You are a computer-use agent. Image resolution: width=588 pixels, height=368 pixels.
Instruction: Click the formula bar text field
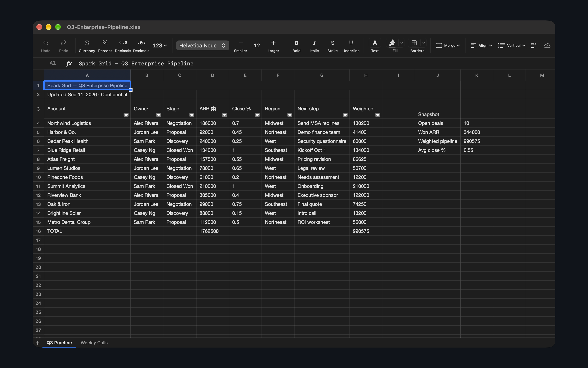tap(313, 64)
